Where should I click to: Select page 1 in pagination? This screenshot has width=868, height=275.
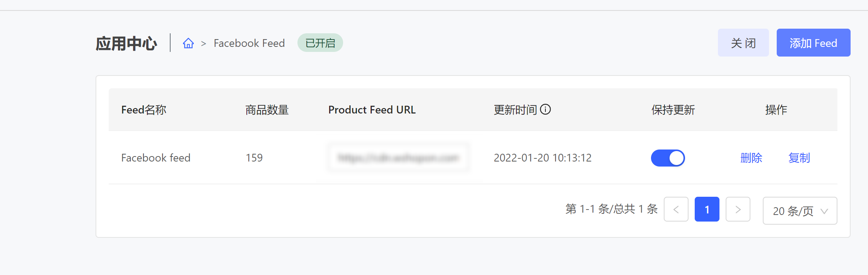pos(707,209)
